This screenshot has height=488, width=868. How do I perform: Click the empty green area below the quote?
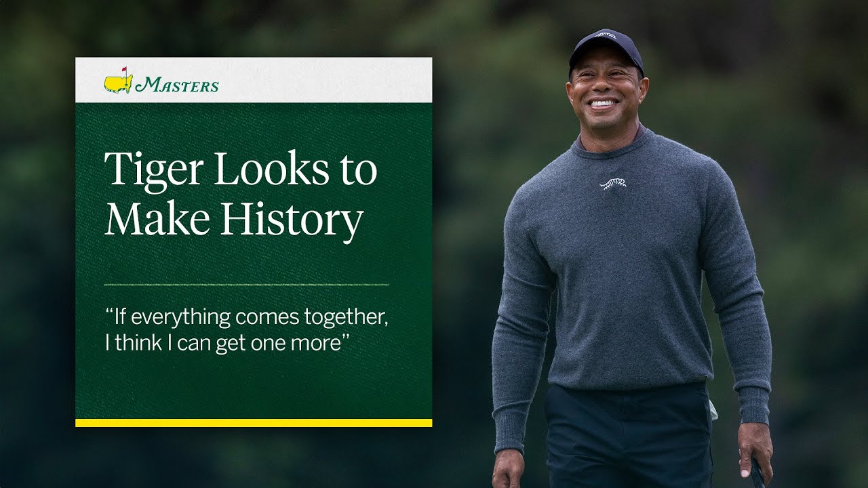pyautogui.click(x=254, y=386)
